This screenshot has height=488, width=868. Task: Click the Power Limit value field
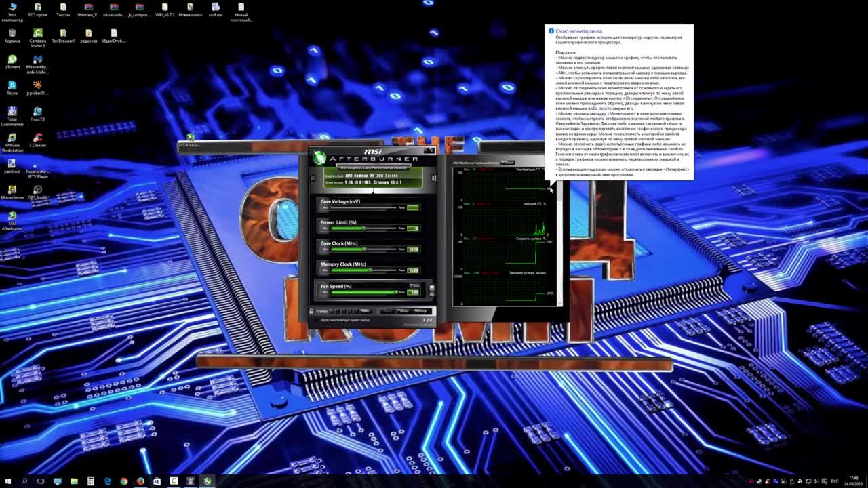pyautogui.click(x=413, y=228)
